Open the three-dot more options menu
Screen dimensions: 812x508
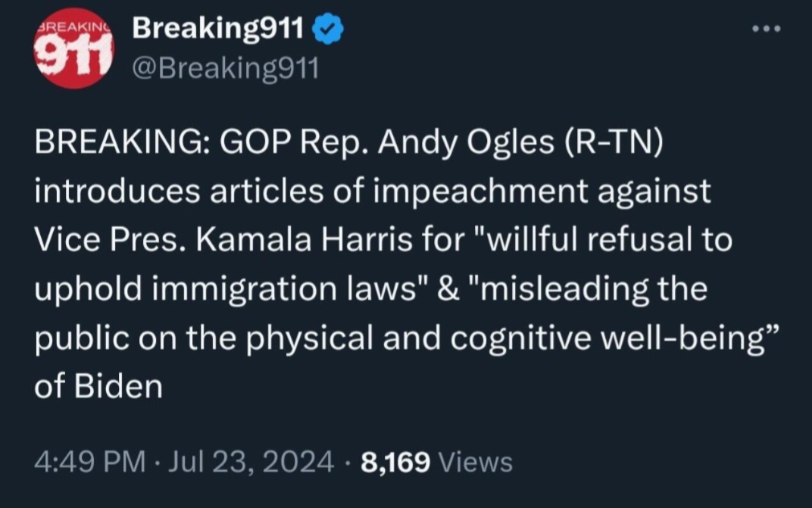767,30
